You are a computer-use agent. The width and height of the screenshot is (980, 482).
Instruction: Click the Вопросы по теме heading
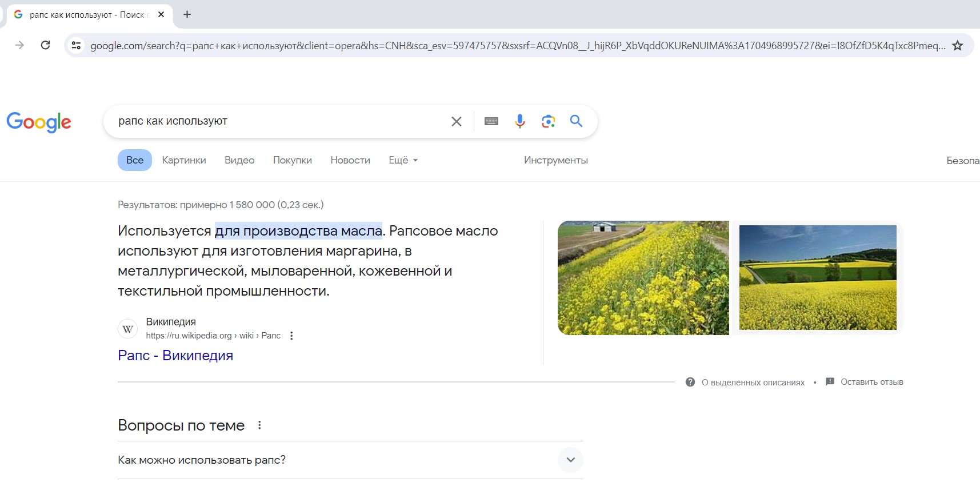pyautogui.click(x=181, y=425)
